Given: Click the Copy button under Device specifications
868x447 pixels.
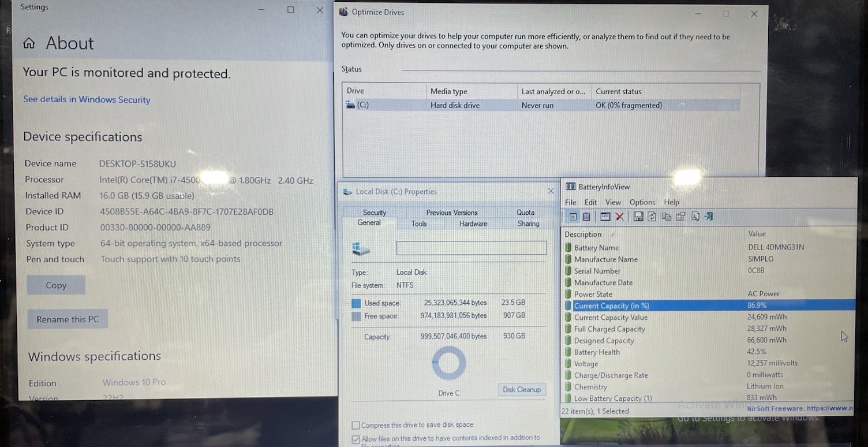Looking at the screenshot, I should click(56, 285).
